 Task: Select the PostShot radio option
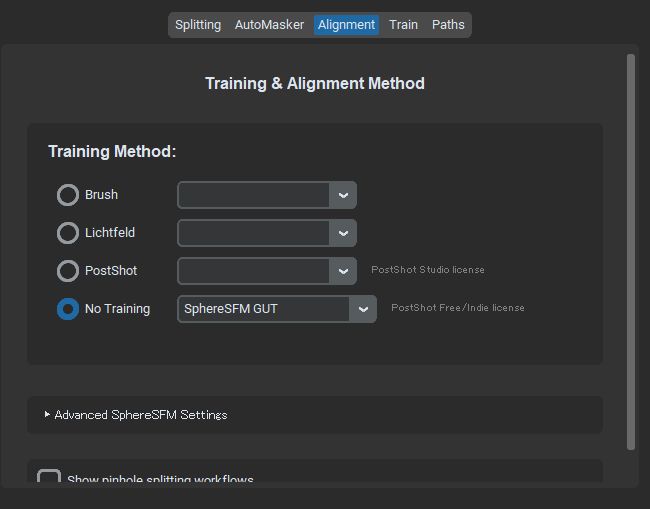coord(68,271)
